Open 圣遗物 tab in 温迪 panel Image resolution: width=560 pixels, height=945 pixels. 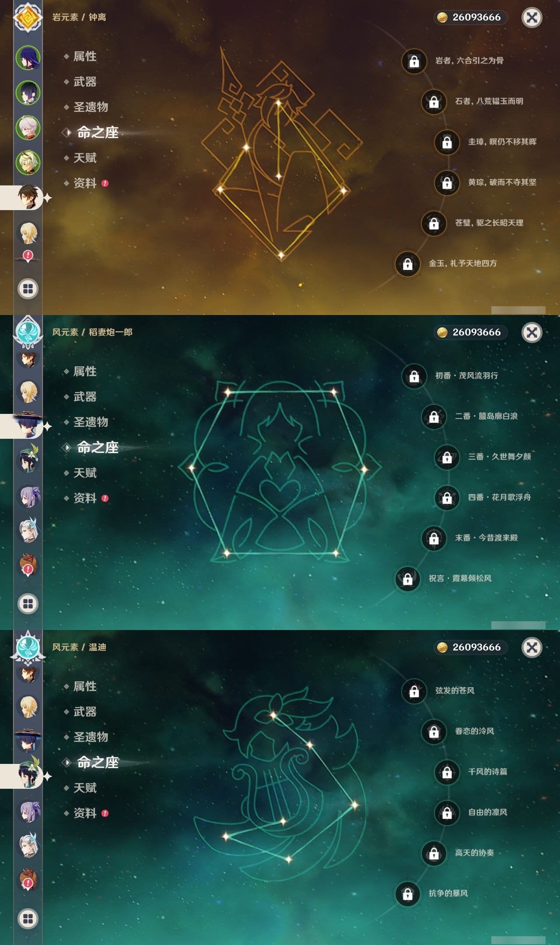(91, 737)
